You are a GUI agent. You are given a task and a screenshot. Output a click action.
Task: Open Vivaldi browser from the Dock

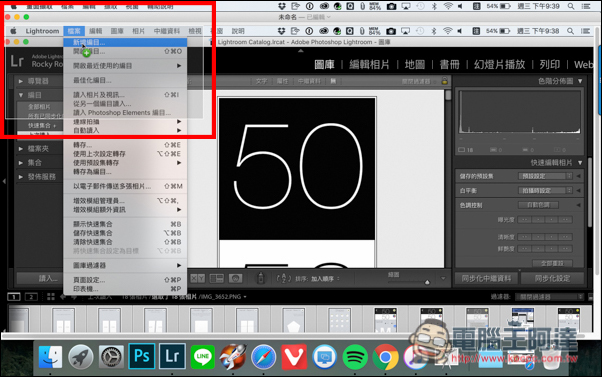pos(294,356)
